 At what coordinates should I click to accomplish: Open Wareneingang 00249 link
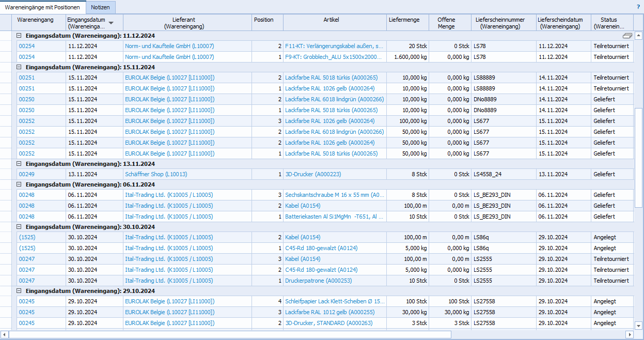point(27,175)
